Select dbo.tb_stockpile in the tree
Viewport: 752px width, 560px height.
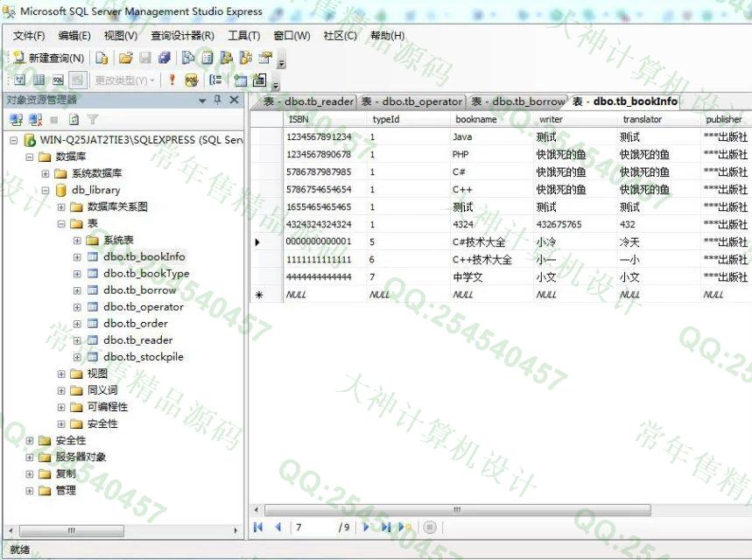(x=143, y=356)
